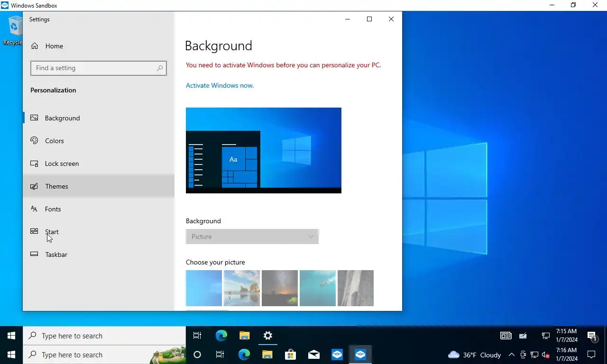Viewport: 607px width, 364px height.
Task: Choose the gray cliff picture thumbnail
Action: [356, 288]
